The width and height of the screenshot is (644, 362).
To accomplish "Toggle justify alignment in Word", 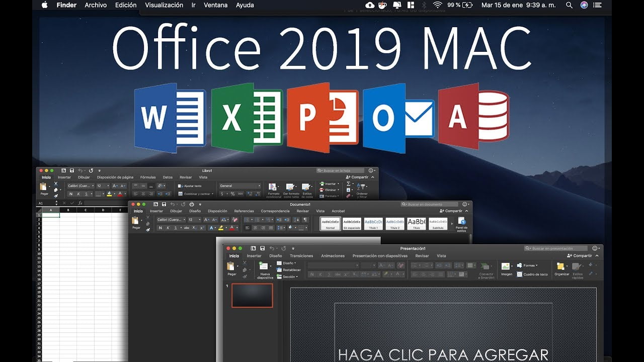I will [271, 228].
